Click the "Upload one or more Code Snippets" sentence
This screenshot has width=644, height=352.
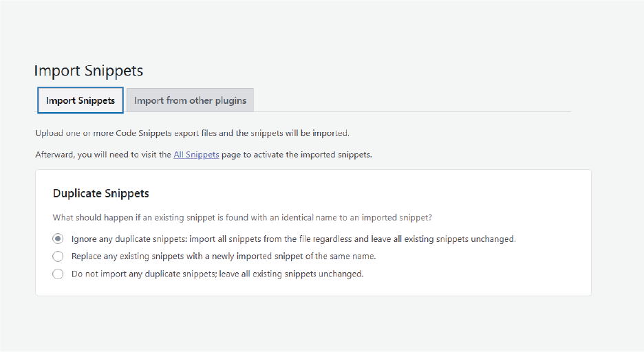(x=103, y=133)
